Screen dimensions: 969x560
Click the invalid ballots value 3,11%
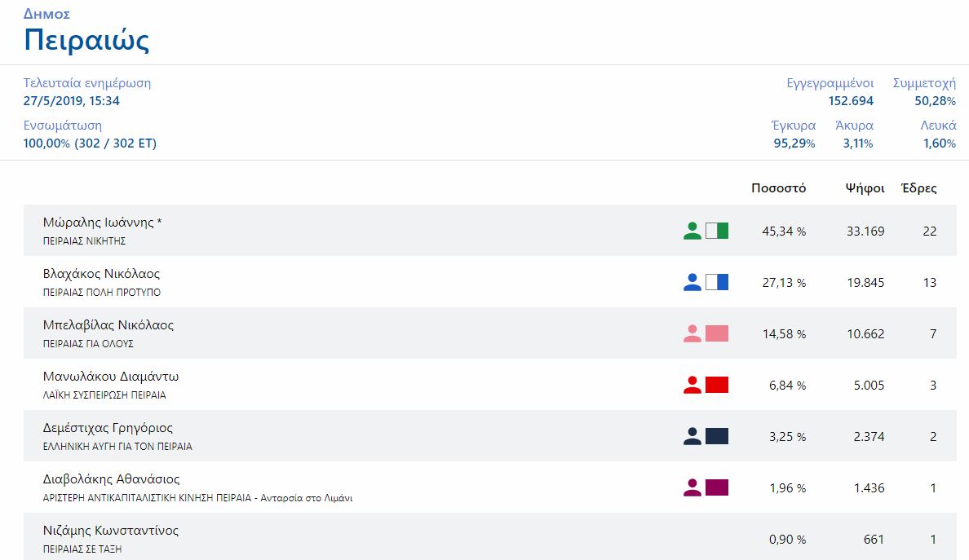[858, 143]
